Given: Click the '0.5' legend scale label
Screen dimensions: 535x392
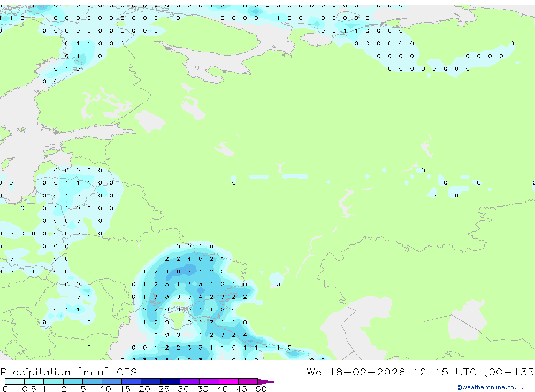Looking at the screenshot, I should (x=29, y=389).
